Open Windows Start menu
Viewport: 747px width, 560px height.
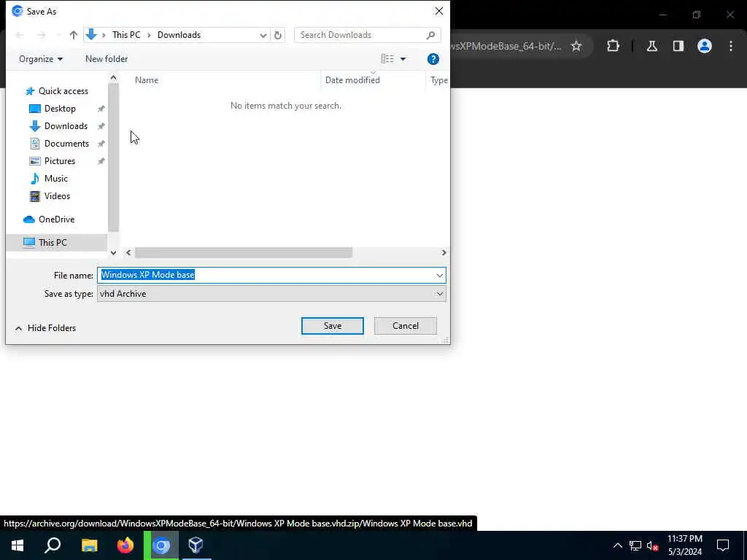[18, 545]
